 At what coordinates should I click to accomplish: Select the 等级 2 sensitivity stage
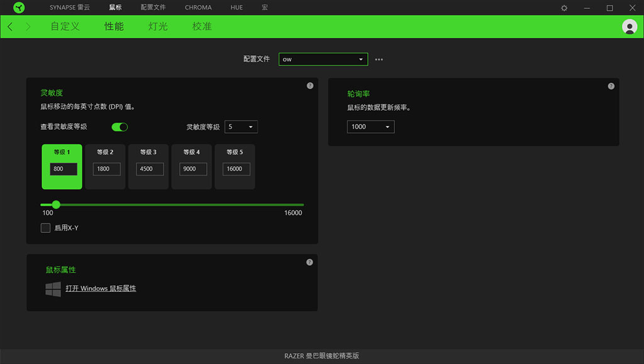(x=105, y=167)
